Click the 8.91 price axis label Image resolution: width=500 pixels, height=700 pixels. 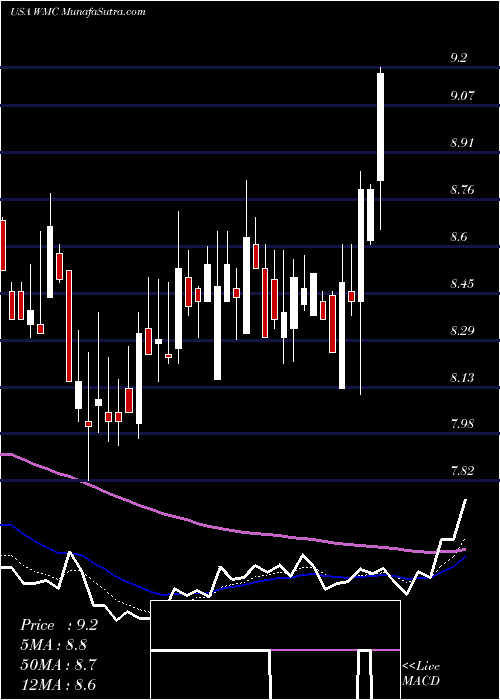coord(462,143)
